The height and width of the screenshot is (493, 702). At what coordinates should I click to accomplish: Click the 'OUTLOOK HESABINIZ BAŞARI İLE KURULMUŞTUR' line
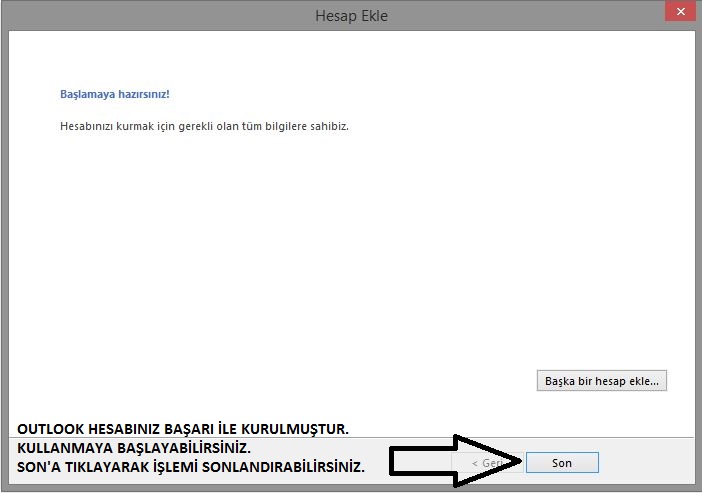[x=182, y=429]
